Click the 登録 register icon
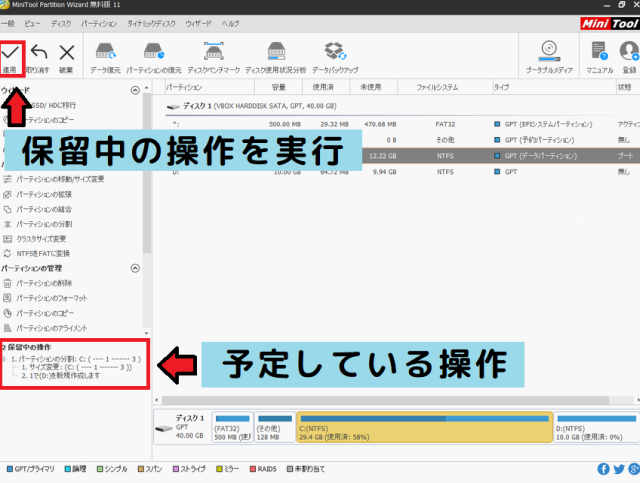Image resolution: width=640 pixels, height=483 pixels. pos(629,58)
